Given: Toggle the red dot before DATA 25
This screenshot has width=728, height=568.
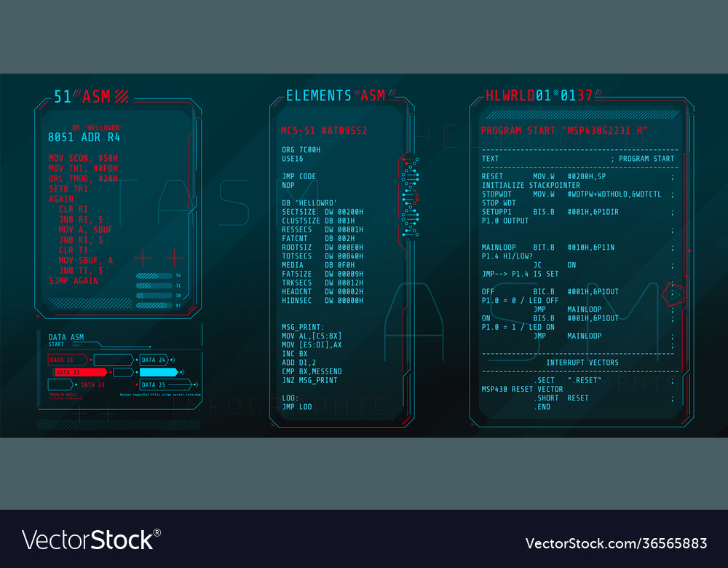Looking at the screenshot, I should click(x=137, y=384).
